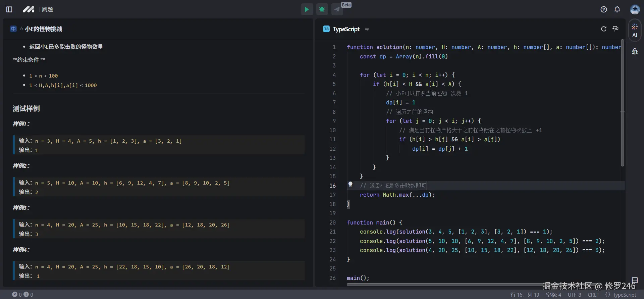Click the MarsCode logo icon

pyautogui.click(x=29, y=9)
